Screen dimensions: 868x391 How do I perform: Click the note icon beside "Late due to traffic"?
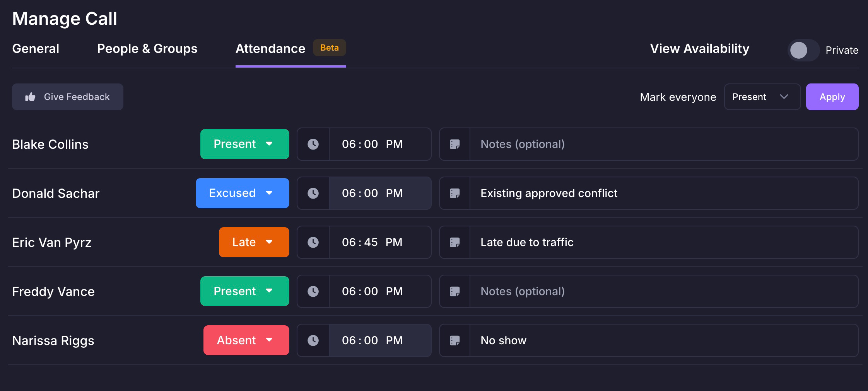coord(455,242)
